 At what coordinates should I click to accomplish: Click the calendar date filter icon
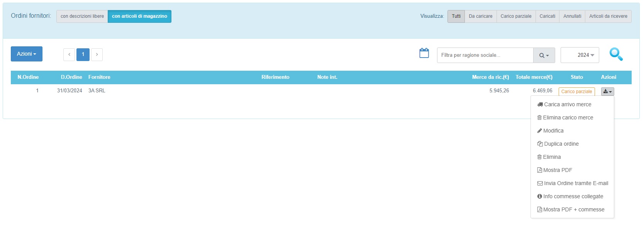click(x=424, y=53)
